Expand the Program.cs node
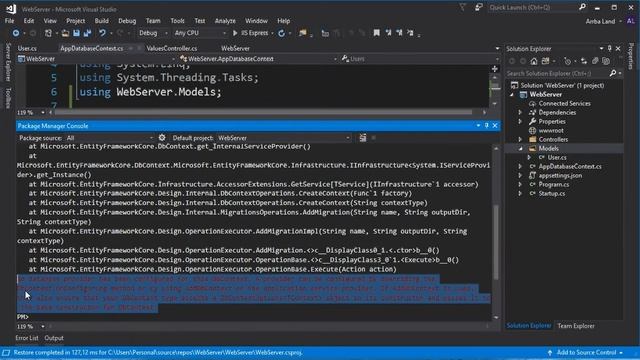Screen dimensions: 640x360 (x=520, y=184)
